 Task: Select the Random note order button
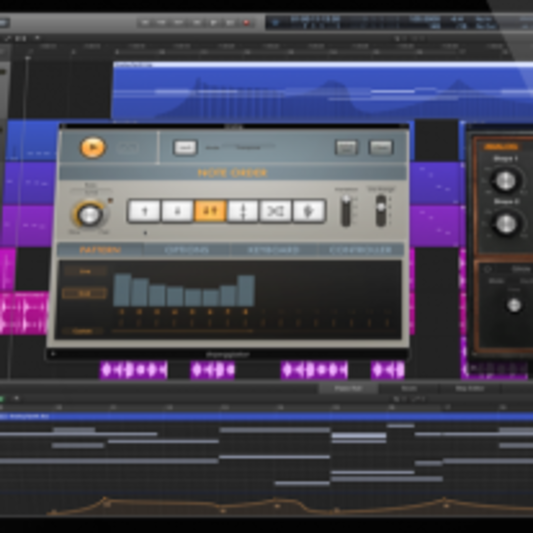tap(275, 211)
